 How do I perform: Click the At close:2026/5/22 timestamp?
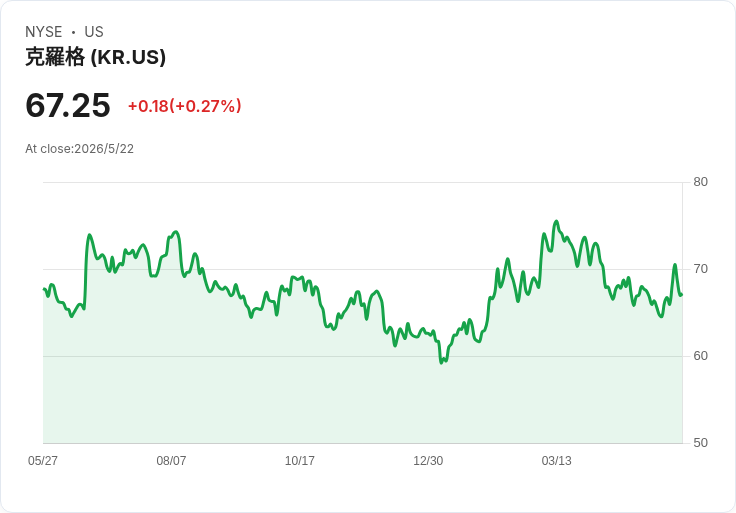pyautogui.click(x=79, y=149)
